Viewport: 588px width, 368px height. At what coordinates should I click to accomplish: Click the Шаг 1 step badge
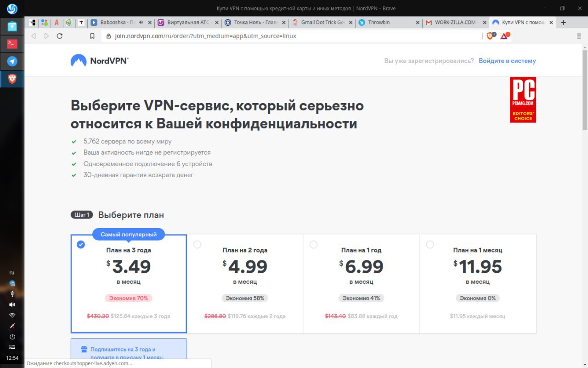pyautogui.click(x=82, y=215)
